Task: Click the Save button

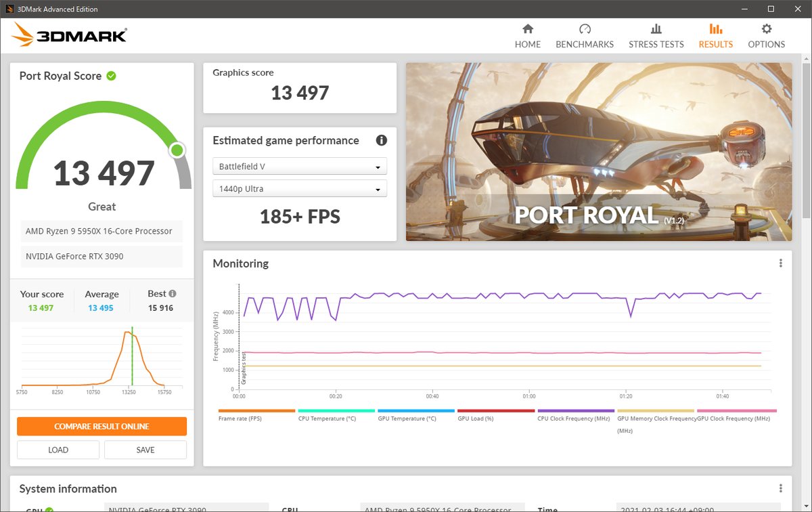Action: tap(145, 450)
